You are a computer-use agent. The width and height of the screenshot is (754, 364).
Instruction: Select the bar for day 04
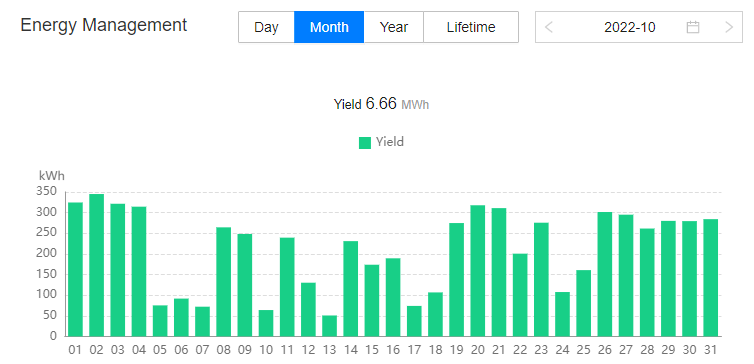tap(139, 272)
